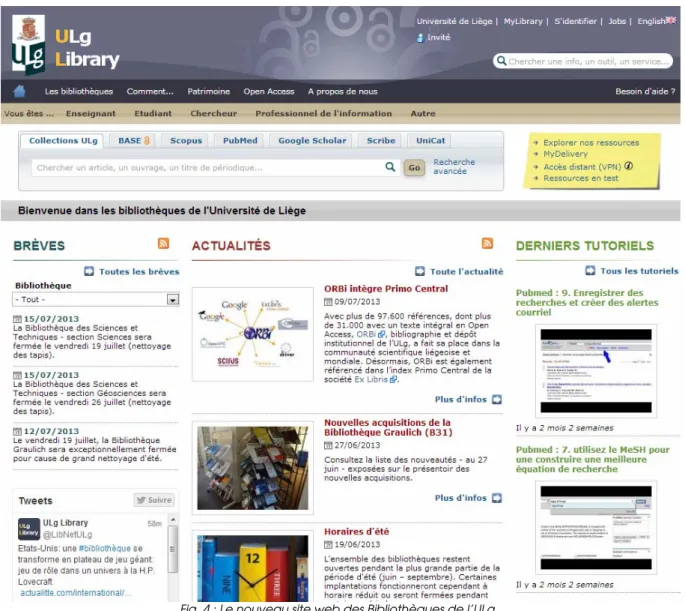Open A propos de nous menu
The image size is (685, 611).
click(342, 91)
